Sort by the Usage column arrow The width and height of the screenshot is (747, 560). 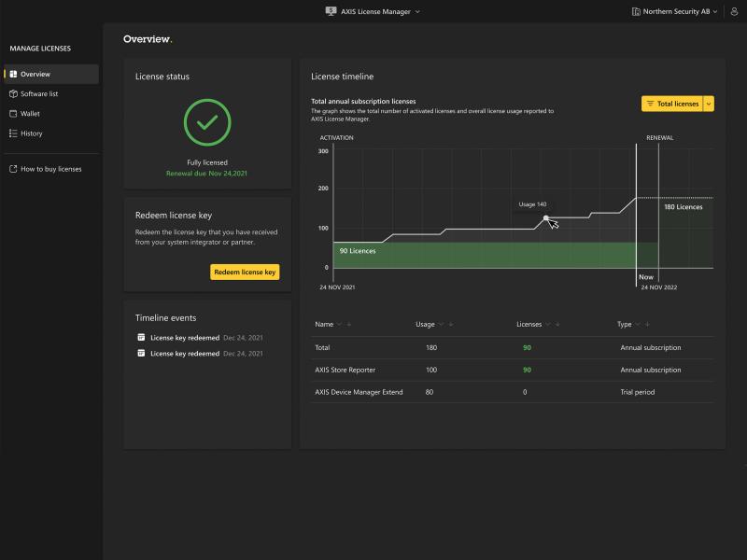451,324
